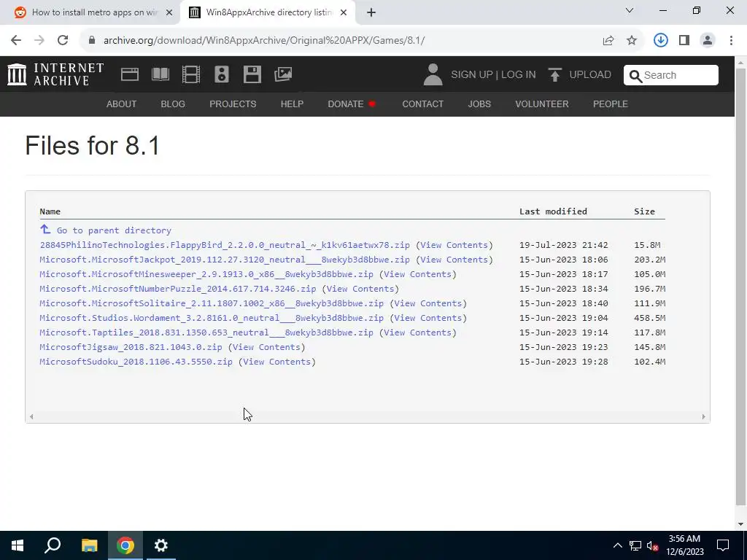Open Chrome downloads icon
Viewport: 747px width, 560px height.
point(660,40)
